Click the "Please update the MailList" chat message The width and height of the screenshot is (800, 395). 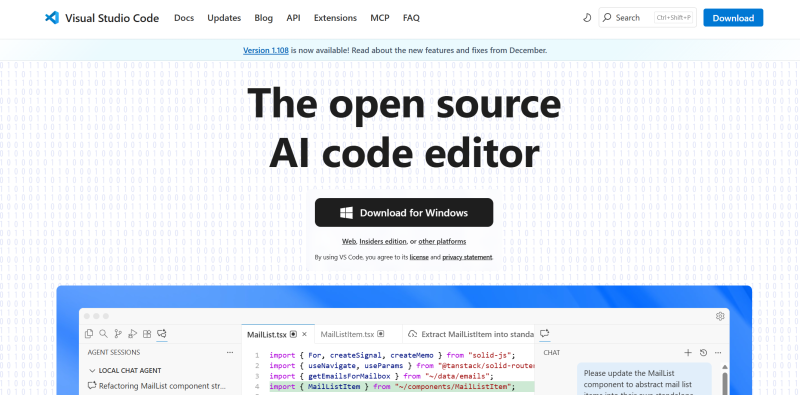point(644,379)
